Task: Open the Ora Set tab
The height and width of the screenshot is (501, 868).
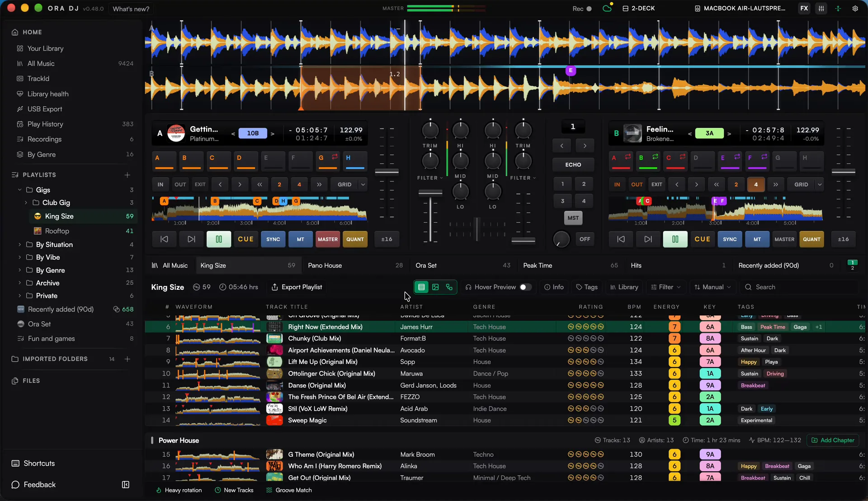Action: coord(463,265)
